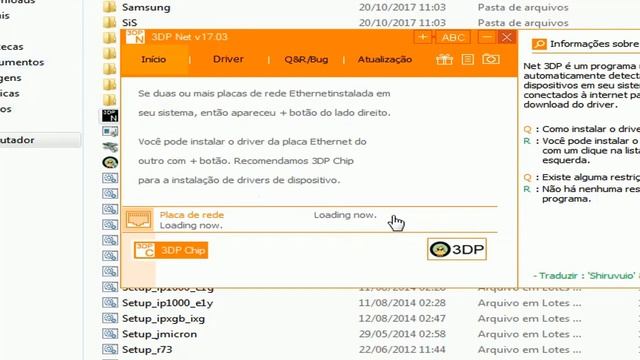
Task: Click the 3DP owl logo button
Action: (x=457, y=249)
